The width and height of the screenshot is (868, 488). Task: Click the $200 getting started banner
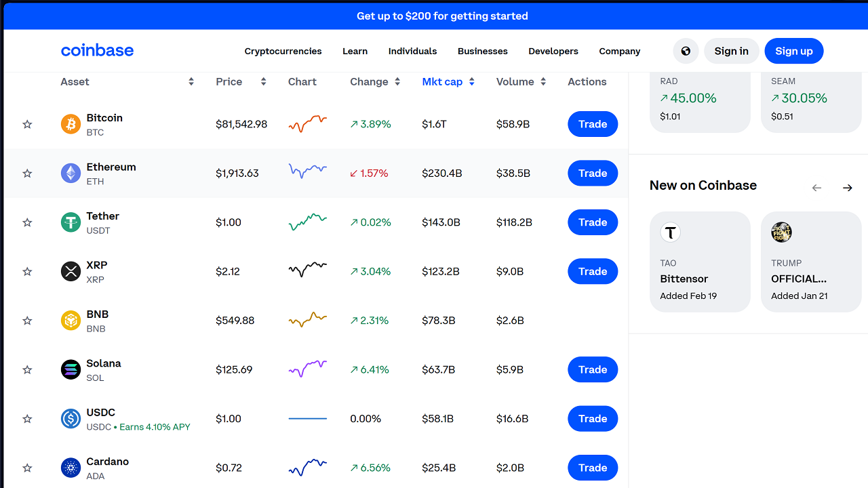pos(442,16)
